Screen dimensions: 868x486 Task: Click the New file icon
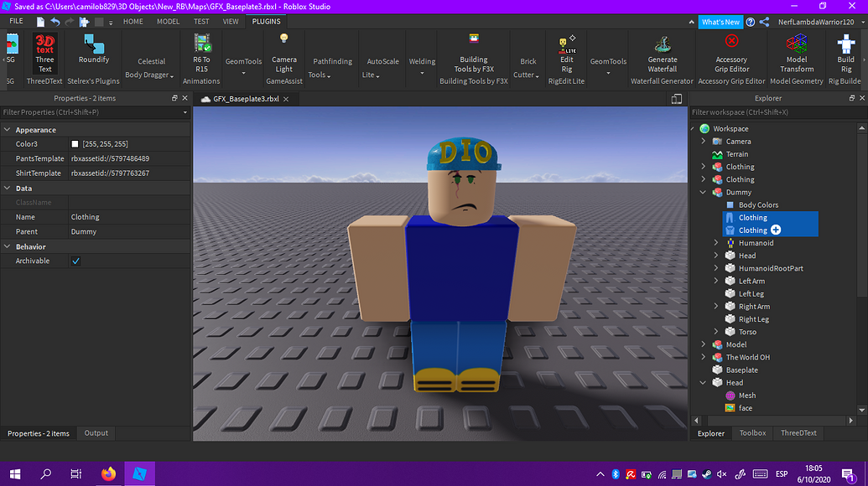click(x=40, y=22)
